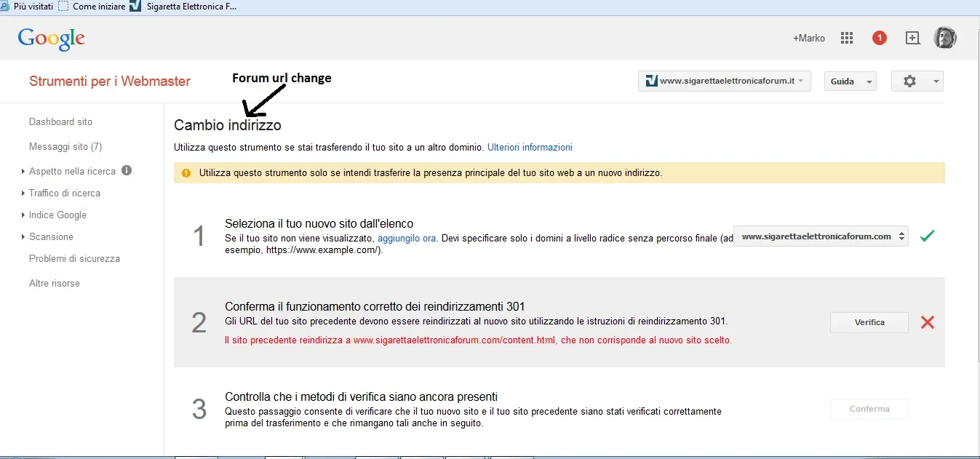Open Altre risorse in sidebar

point(55,284)
